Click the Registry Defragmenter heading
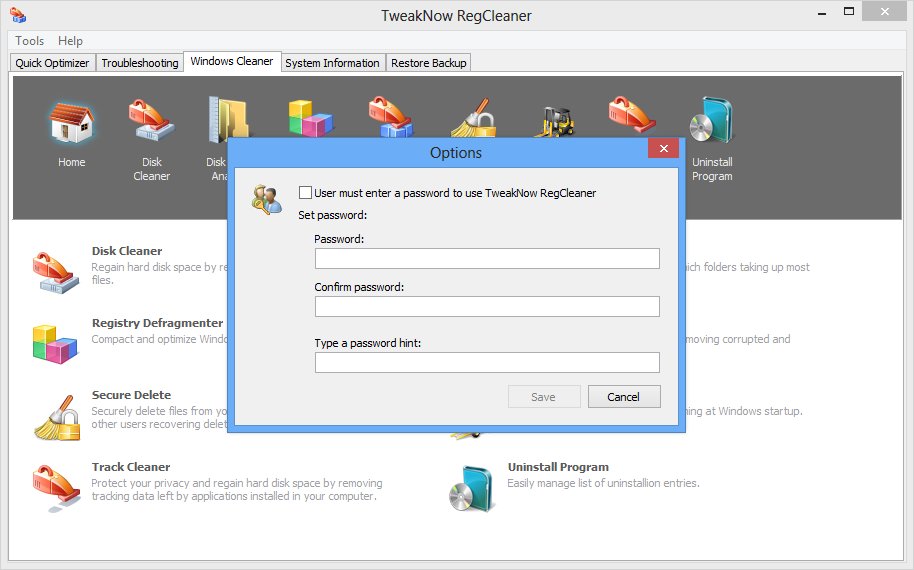Image resolution: width=914 pixels, height=570 pixels. pyautogui.click(x=157, y=323)
